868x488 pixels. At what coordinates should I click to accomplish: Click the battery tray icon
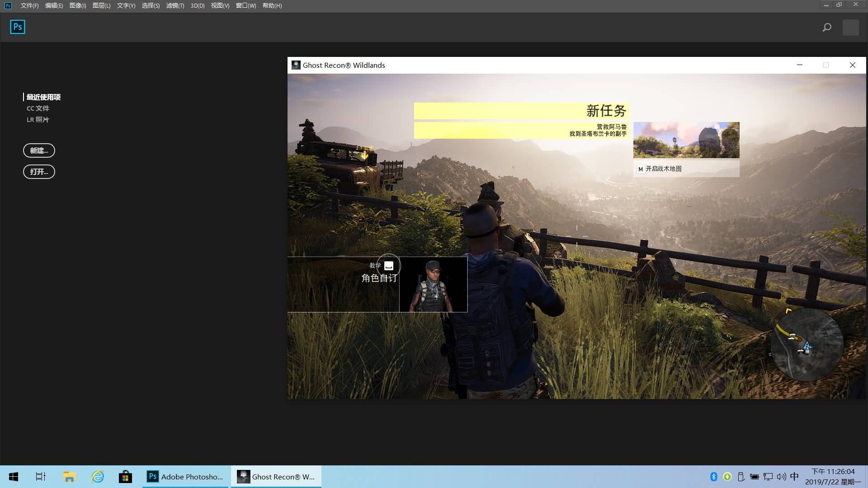tap(755, 477)
